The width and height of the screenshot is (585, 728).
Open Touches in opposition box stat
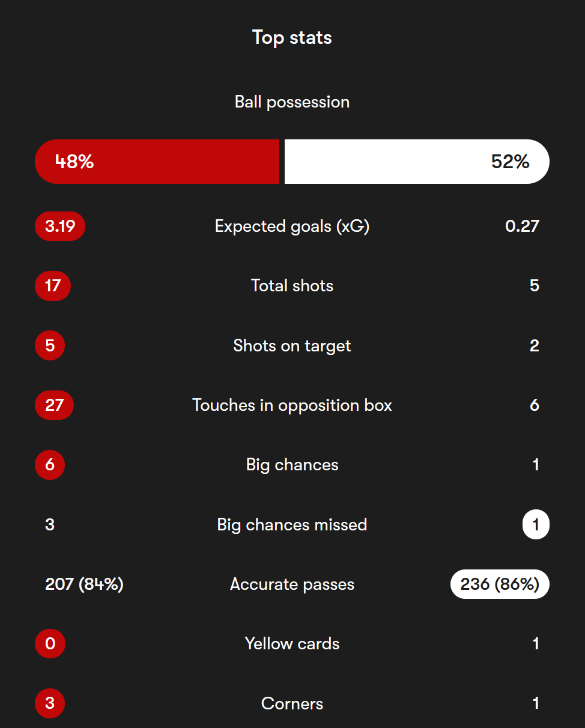tap(292, 405)
